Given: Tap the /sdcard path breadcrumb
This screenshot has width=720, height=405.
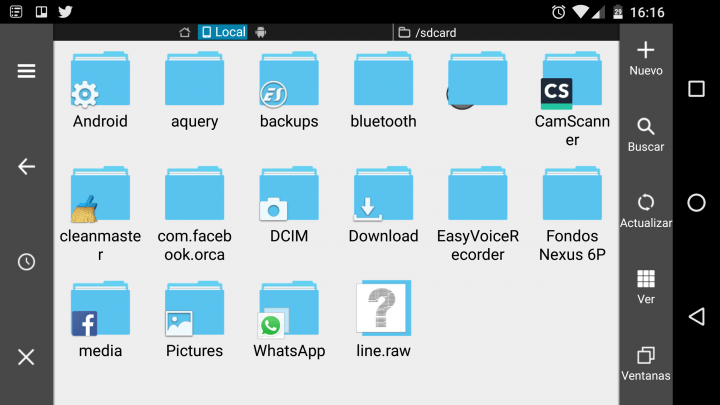Looking at the screenshot, I should pos(428,32).
